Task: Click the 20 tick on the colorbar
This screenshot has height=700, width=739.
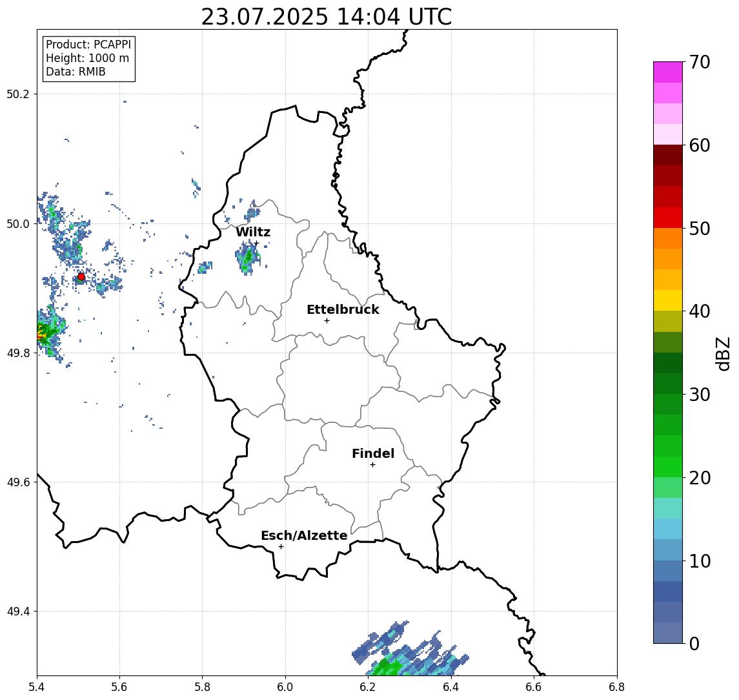Action: [700, 478]
